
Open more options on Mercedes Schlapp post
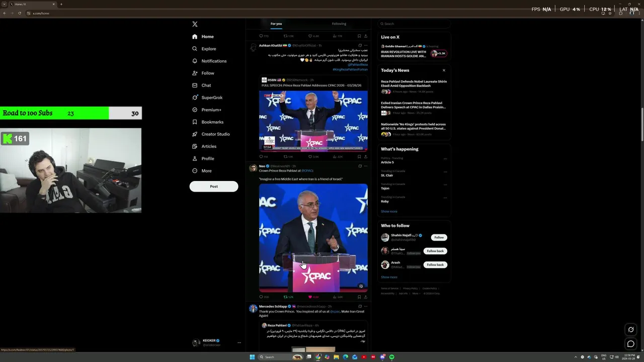click(x=366, y=306)
